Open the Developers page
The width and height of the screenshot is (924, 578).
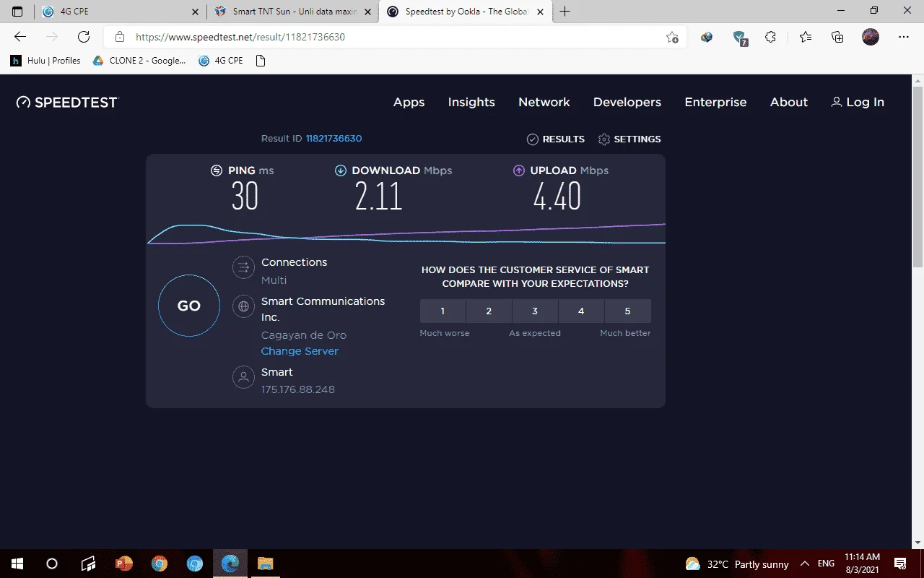click(x=627, y=103)
